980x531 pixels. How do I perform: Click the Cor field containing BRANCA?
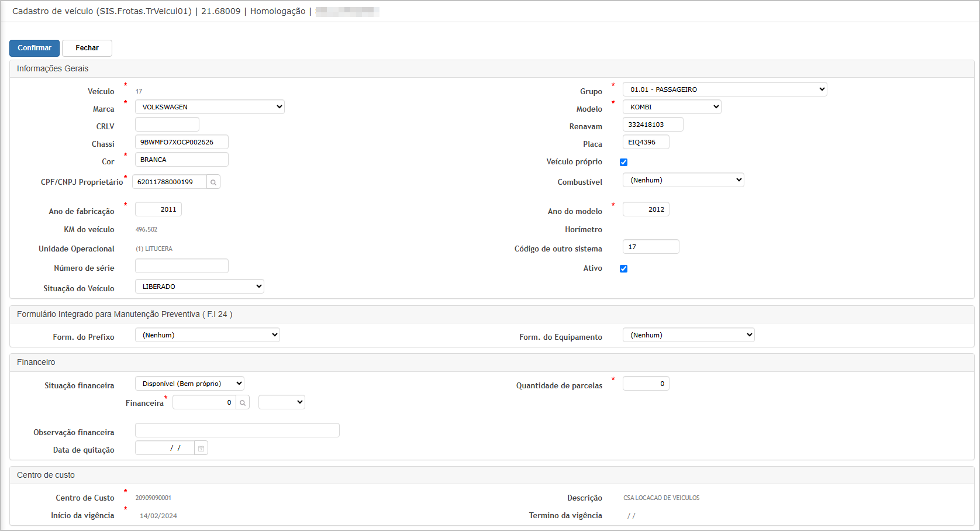coord(182,160)
